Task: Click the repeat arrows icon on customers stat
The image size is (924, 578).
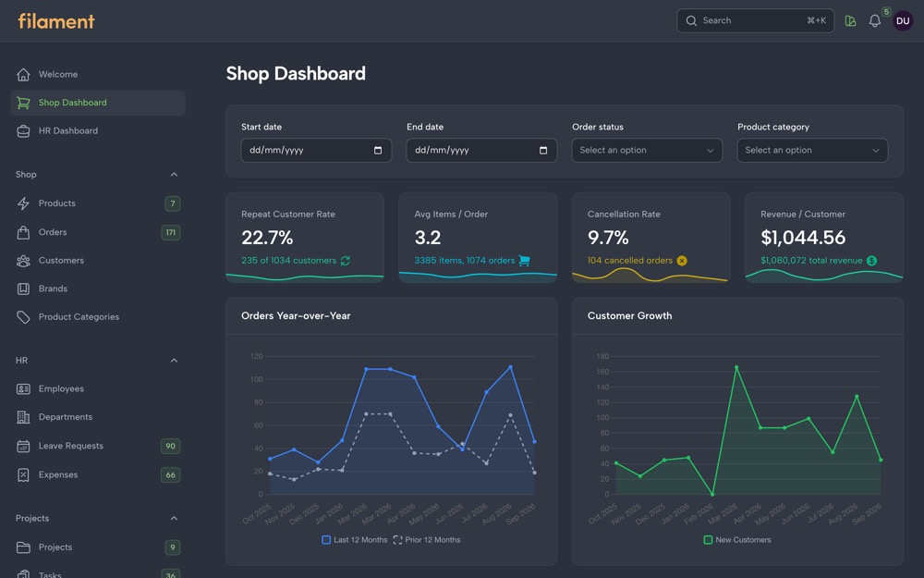Action: [x=346, y=261]
